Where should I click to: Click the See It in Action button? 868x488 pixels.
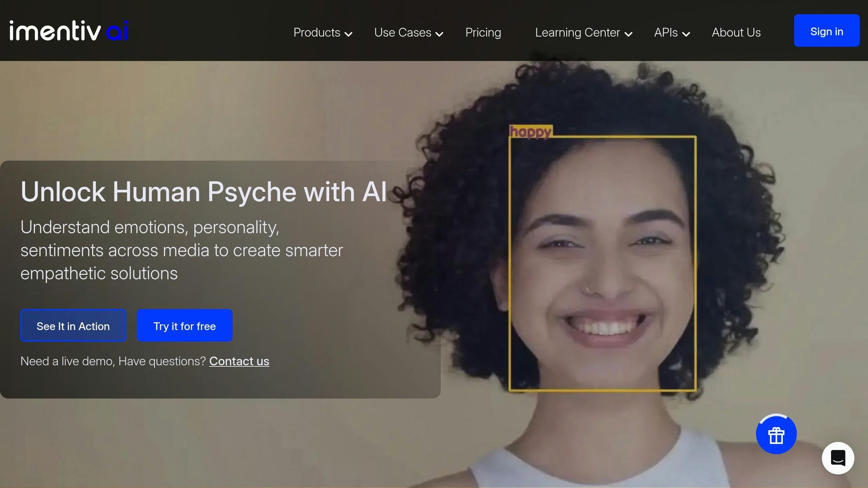[73, 326]
